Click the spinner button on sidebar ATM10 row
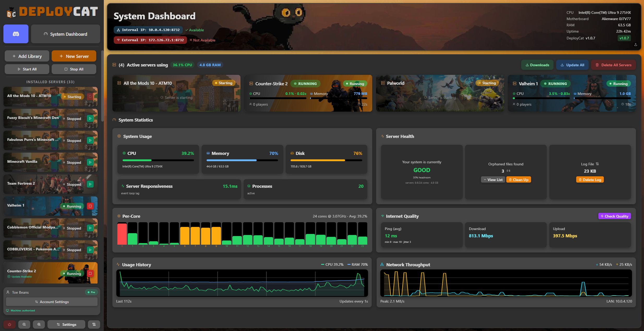This screenshot has height=331, width=644. coord(90,97)
